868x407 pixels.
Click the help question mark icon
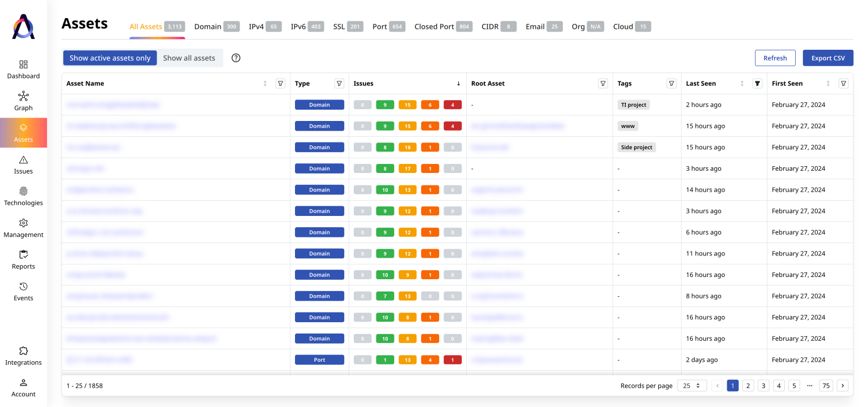(236, 58)
